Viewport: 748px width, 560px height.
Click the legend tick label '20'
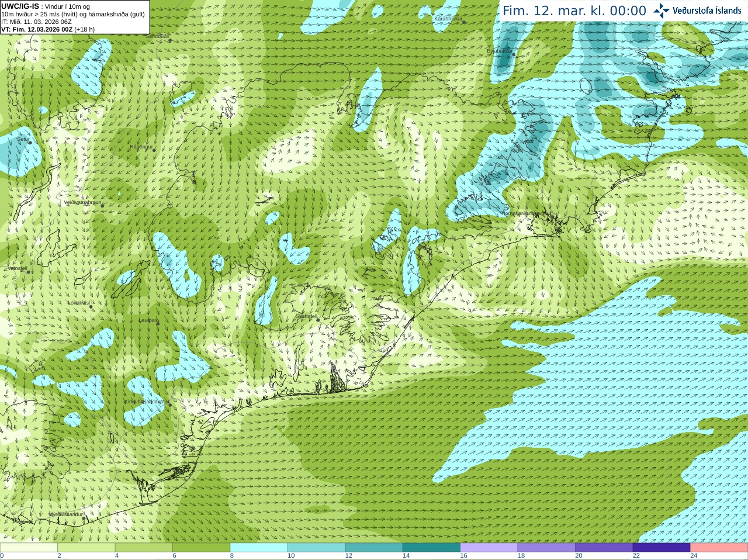(x=579, y=556)
